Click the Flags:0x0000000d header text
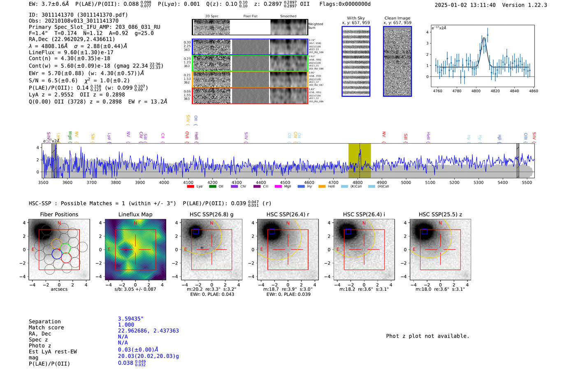Screen dimensions: 576x392 (345, 4)
